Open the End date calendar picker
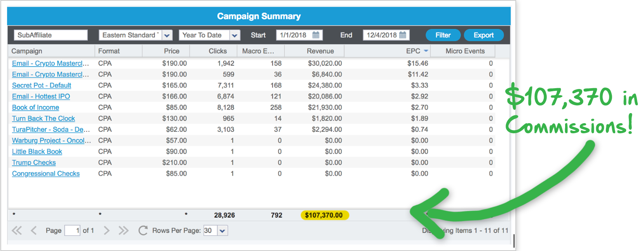 coord(403,35)
